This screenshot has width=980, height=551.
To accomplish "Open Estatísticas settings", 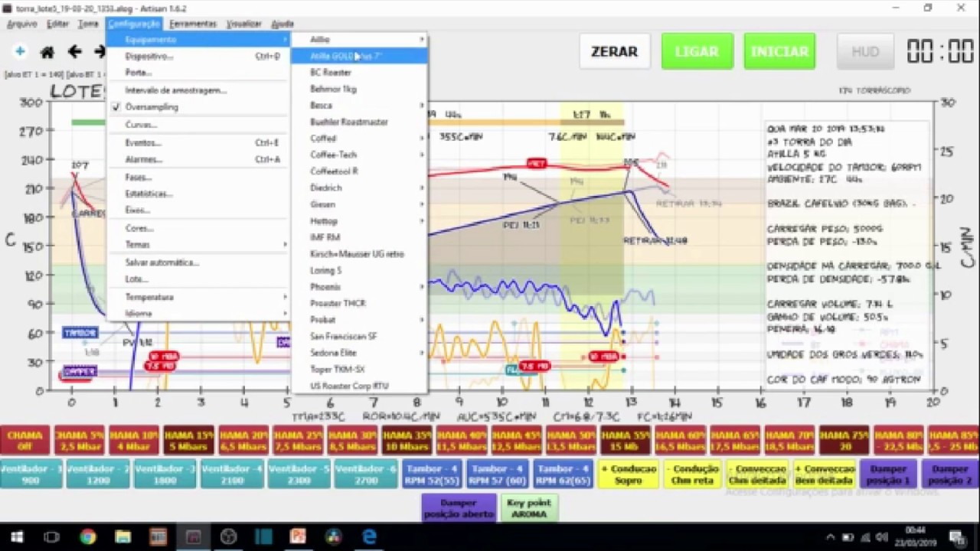I will (x=199, y=194).
